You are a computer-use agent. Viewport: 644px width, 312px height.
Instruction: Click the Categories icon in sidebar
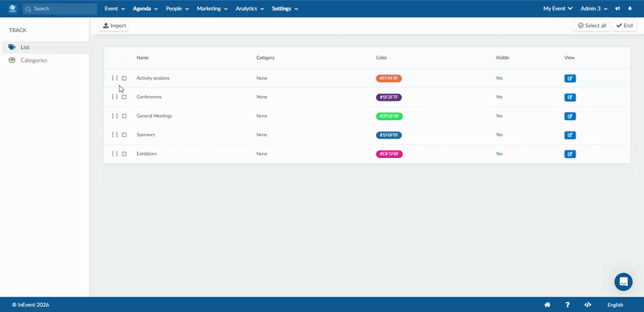[x=12, y=60]
